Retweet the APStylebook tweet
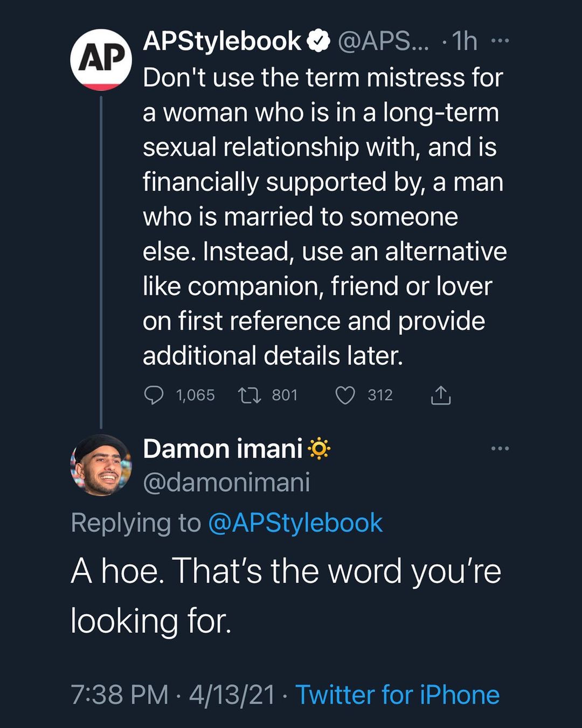Image resolution: width=582 pixels, height=728 pixels. 250,396
